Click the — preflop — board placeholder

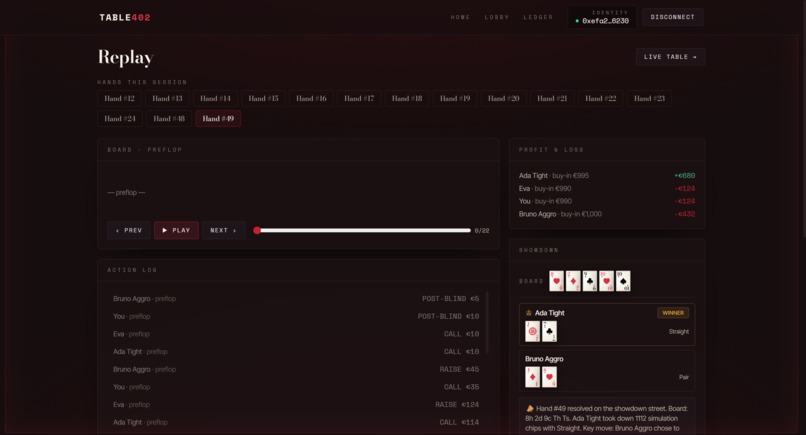tap(126, 192)
